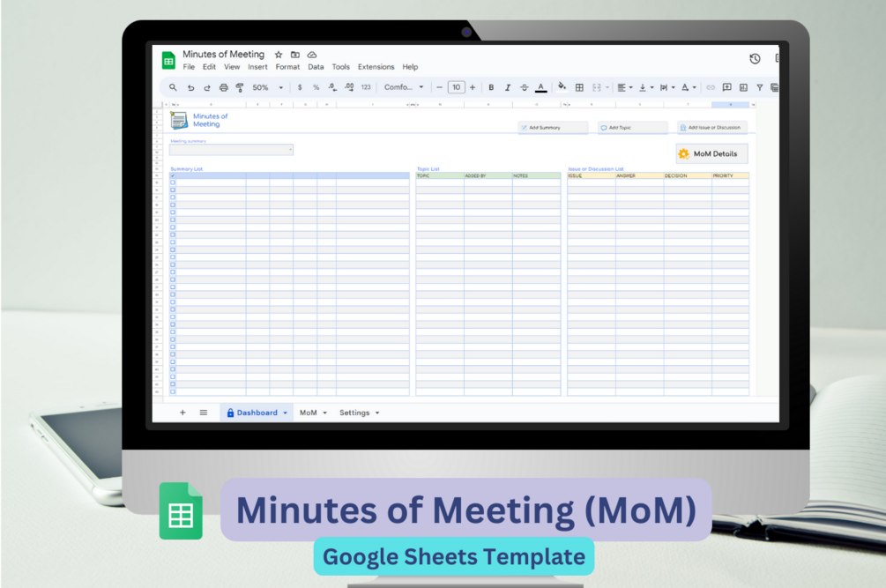Open the Help menu
The width and height of the screenshot is (886, 588).
pos(410,67)
